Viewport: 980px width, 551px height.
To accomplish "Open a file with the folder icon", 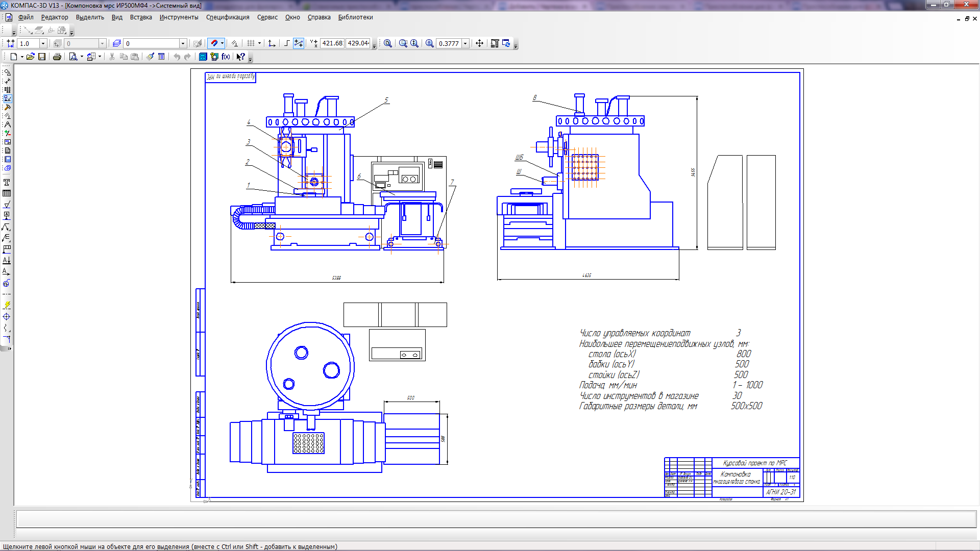I will [x=31, y=57].
